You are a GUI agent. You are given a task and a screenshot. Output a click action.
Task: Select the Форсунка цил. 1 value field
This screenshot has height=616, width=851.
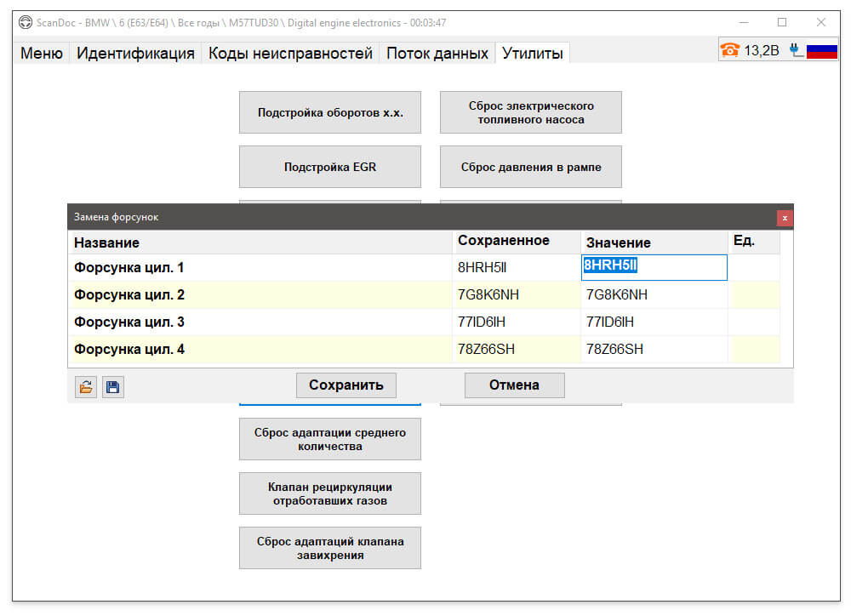tap(654, 267)
